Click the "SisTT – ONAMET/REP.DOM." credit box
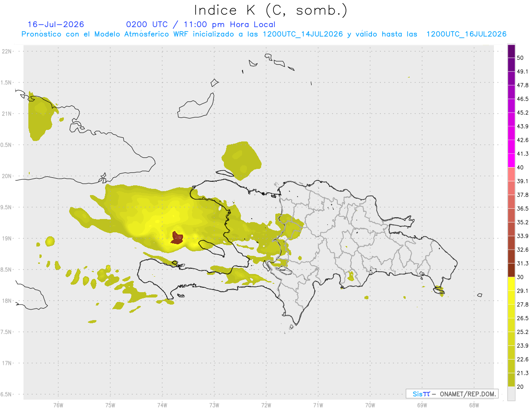 coord(452,394)
